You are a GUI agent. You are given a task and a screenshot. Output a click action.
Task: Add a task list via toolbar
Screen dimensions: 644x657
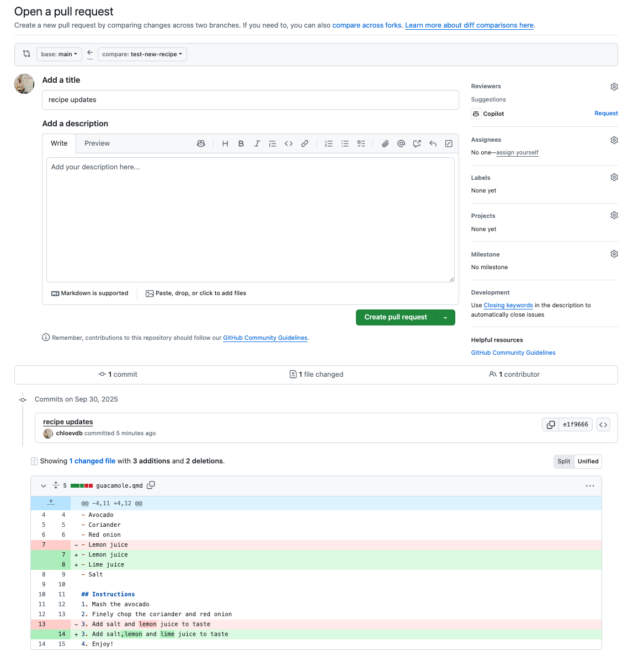coord(361,143)
